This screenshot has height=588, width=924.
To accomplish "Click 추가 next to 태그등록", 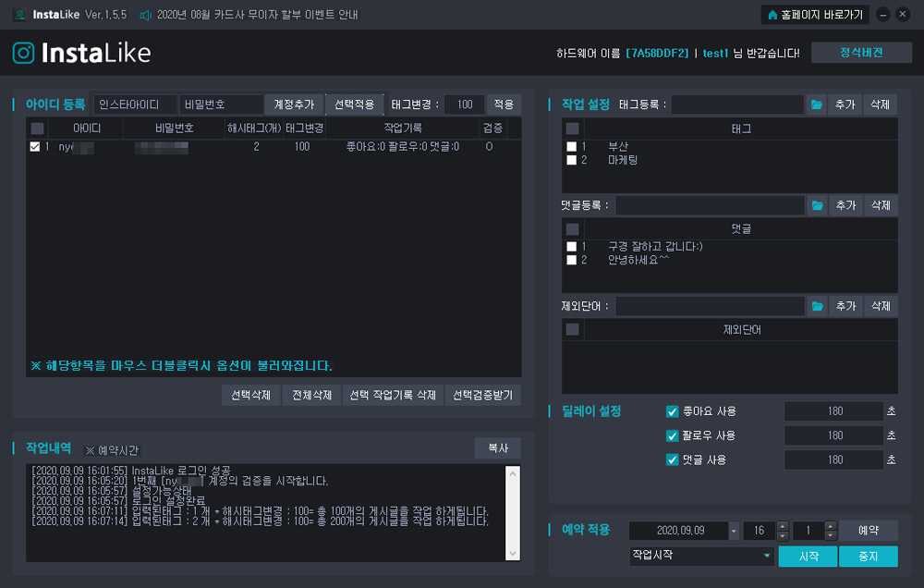I will coord(845,104).
